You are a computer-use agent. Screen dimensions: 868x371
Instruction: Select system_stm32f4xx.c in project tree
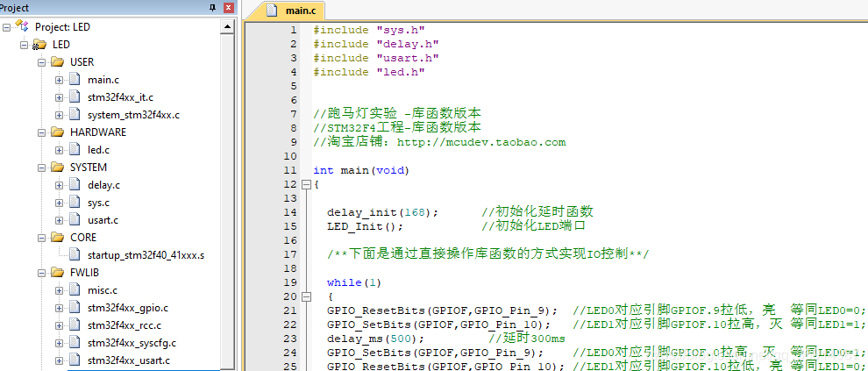[133, 115]
